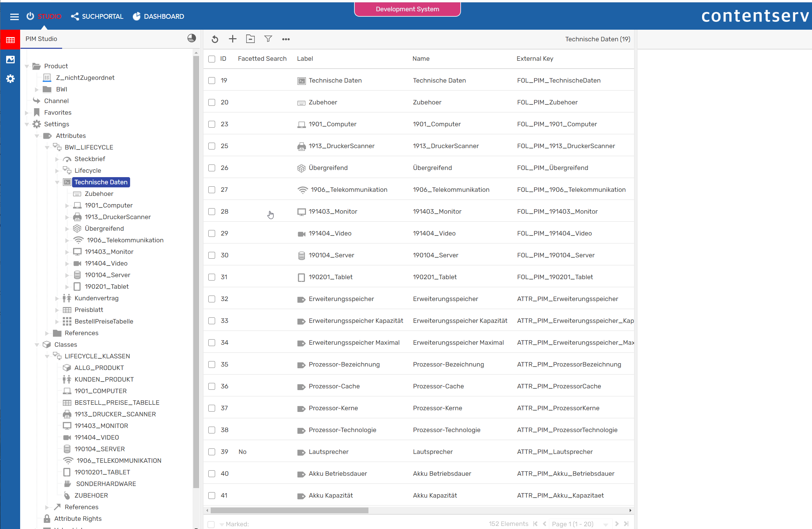
Task: Expand the 1901_Computer tree node
Action: click(x=67, y=205)
